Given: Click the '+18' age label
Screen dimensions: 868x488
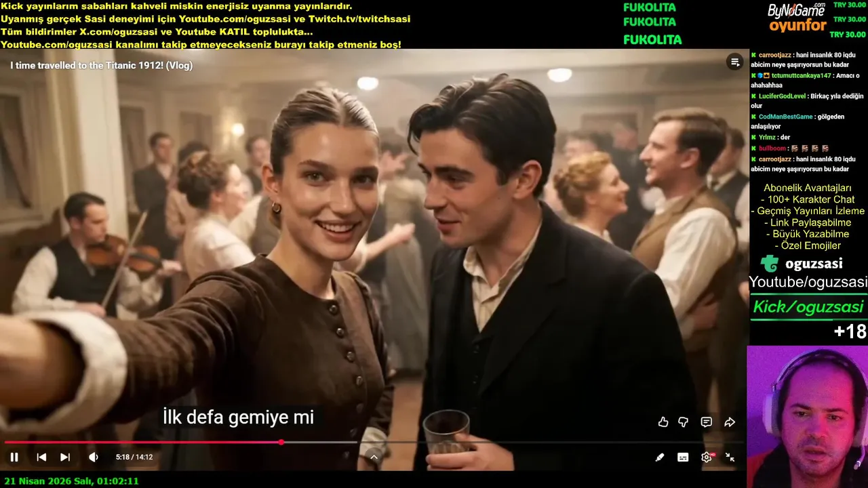Looking at the screenshot, I should (850, 331).
